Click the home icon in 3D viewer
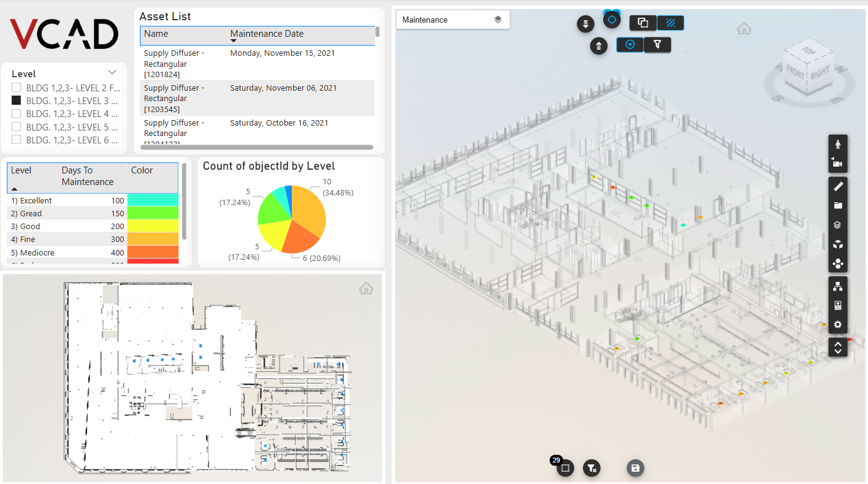This screenshot has height=484, width=868. 744,28
